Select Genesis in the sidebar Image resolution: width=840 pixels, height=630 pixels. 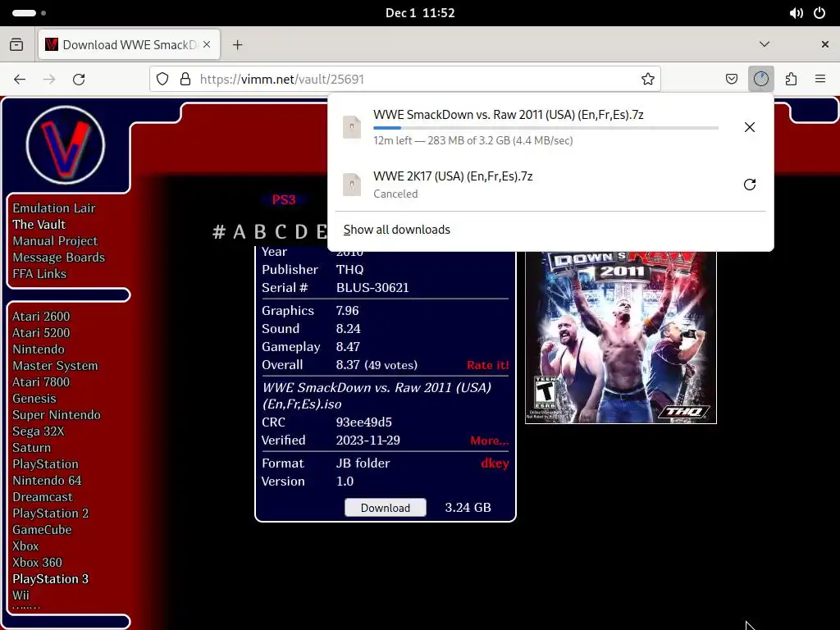click(34, 399)
